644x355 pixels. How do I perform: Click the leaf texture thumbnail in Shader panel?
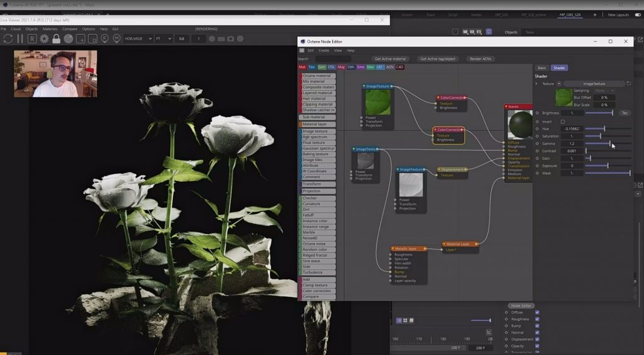tap(564, 98)
